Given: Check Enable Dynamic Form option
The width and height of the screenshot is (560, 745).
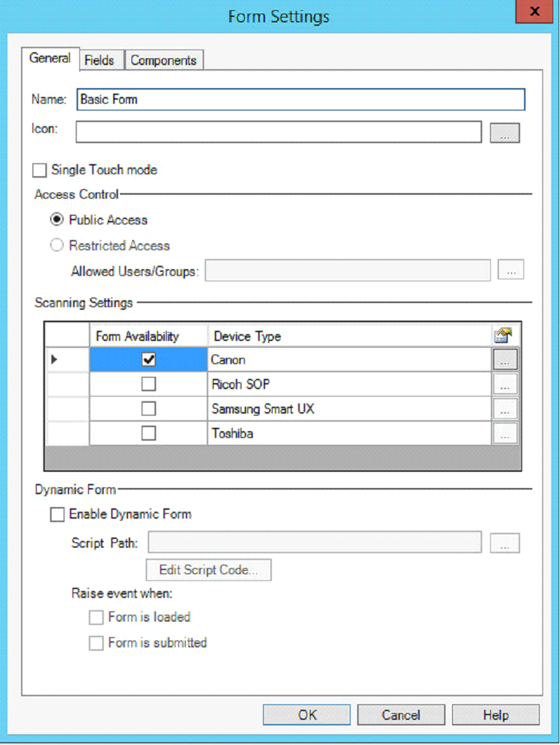Looking at the screenshot, I should (58, 515).
